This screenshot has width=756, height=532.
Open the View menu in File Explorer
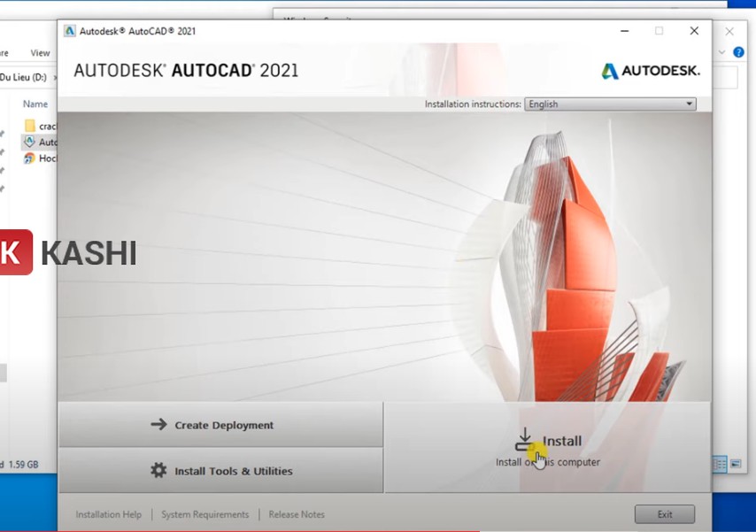[39, 52]
